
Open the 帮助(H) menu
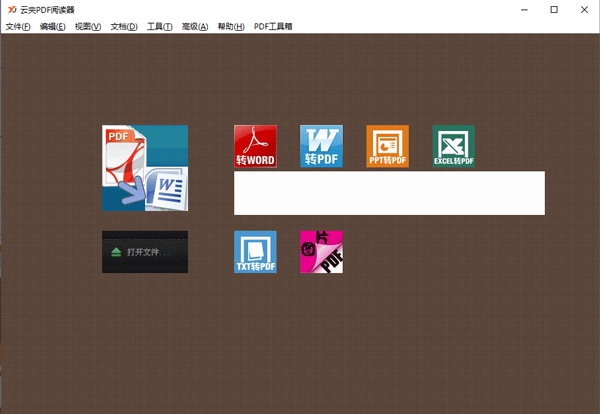tap(231, 26)
